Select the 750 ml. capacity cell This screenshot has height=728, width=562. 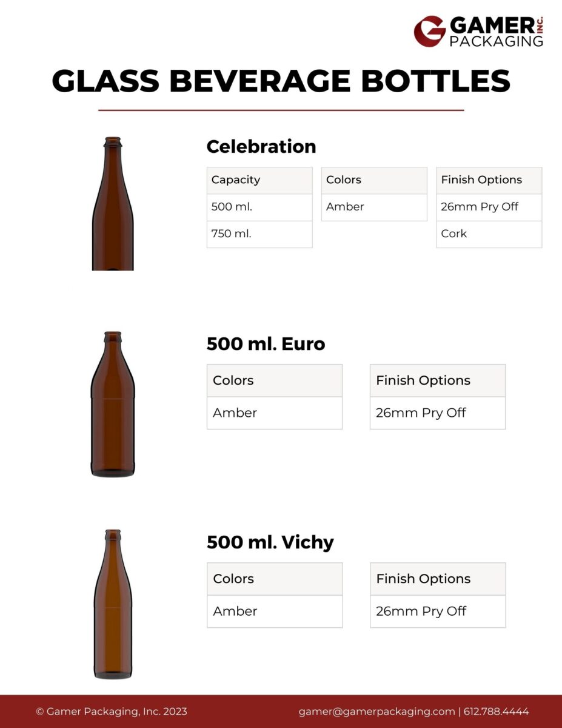[x=259, y=234]
